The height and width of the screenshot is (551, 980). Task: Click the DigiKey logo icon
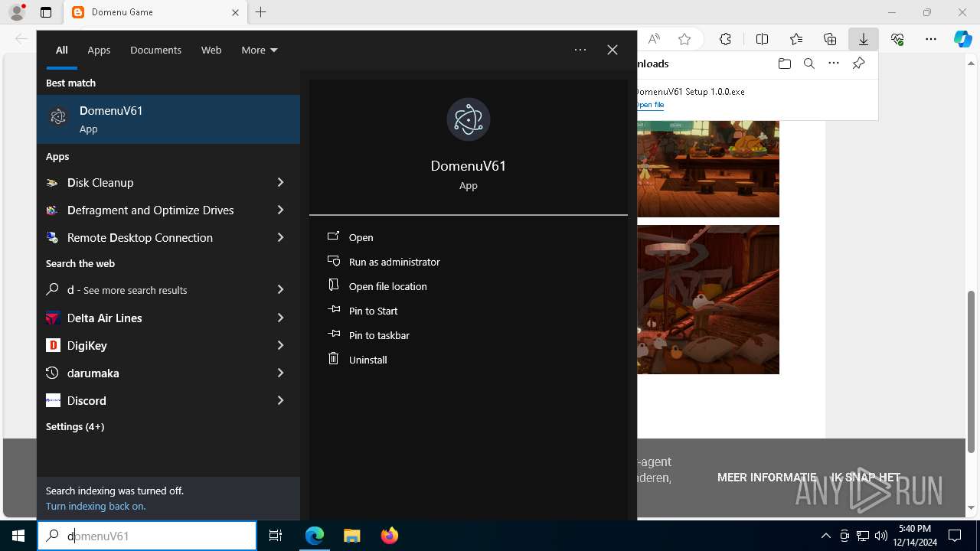click(x=53, y=346)
